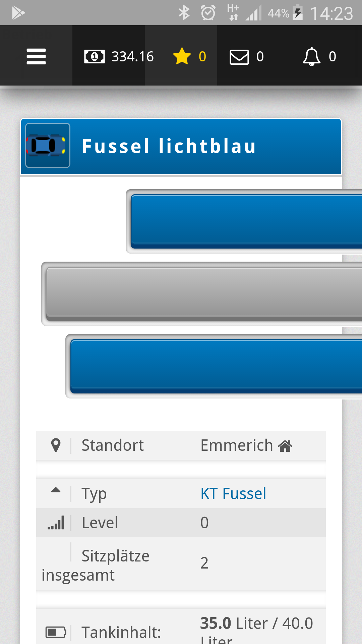The height and width of the screenshot is (644, 362).
Task: Click the up-arrow icon beside Typ
Action: [x=56, y=490]
